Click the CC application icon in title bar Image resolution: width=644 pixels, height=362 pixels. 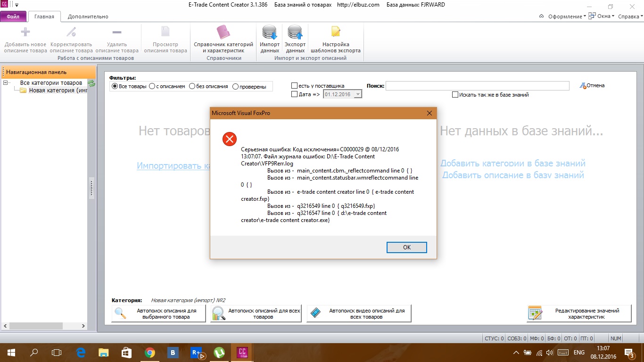[5, 5]
